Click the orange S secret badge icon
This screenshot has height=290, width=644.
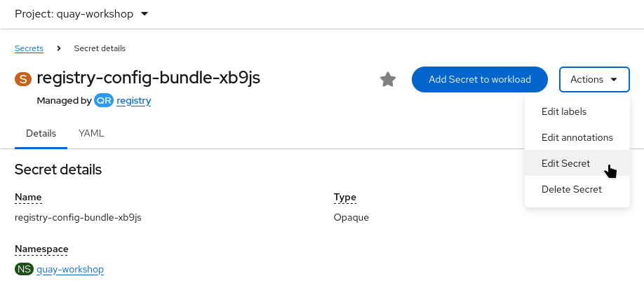click(23, 78)
